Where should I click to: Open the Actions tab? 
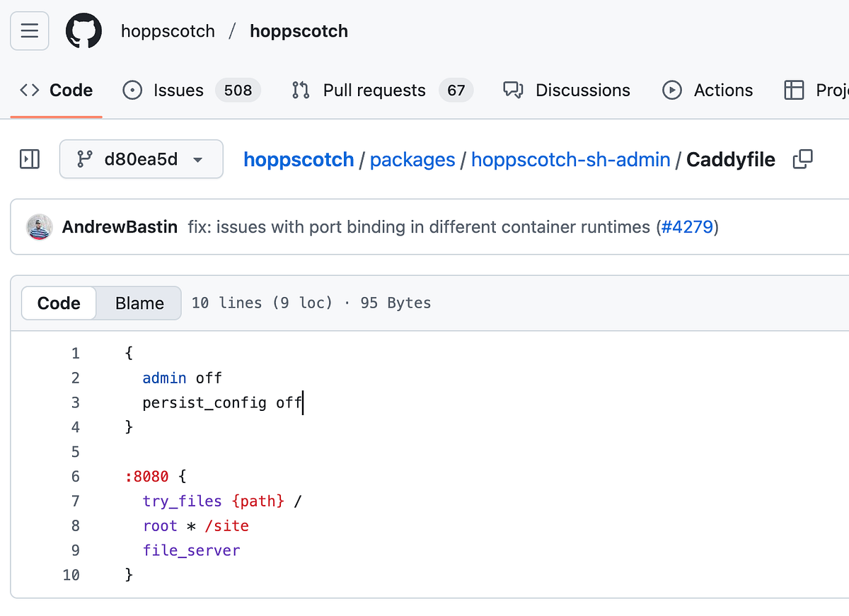707,91
